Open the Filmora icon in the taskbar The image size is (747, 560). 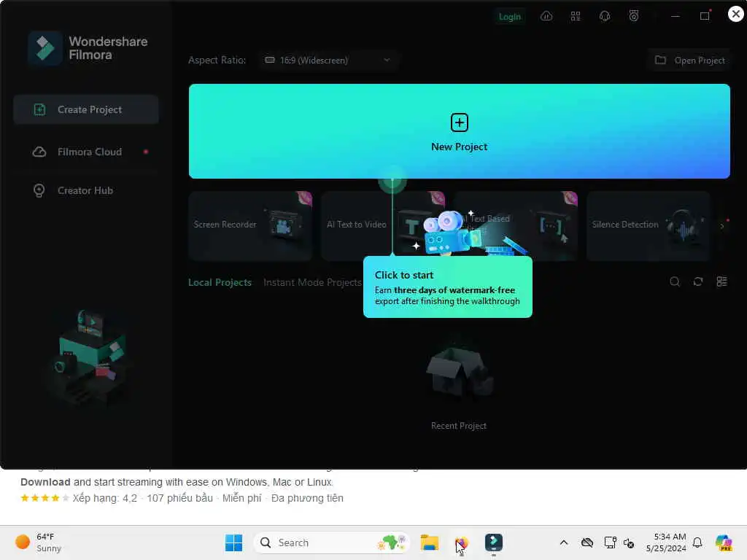[494, 542]
